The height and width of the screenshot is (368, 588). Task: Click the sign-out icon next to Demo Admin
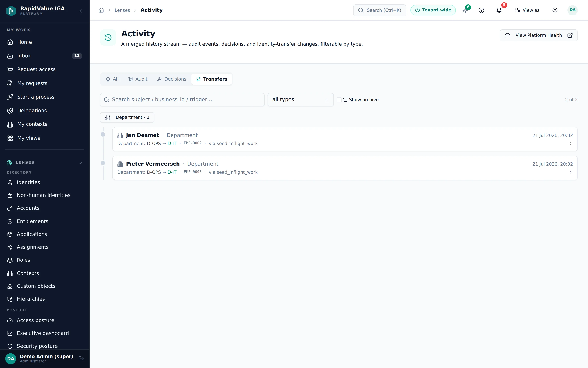[x=81, y=359]
